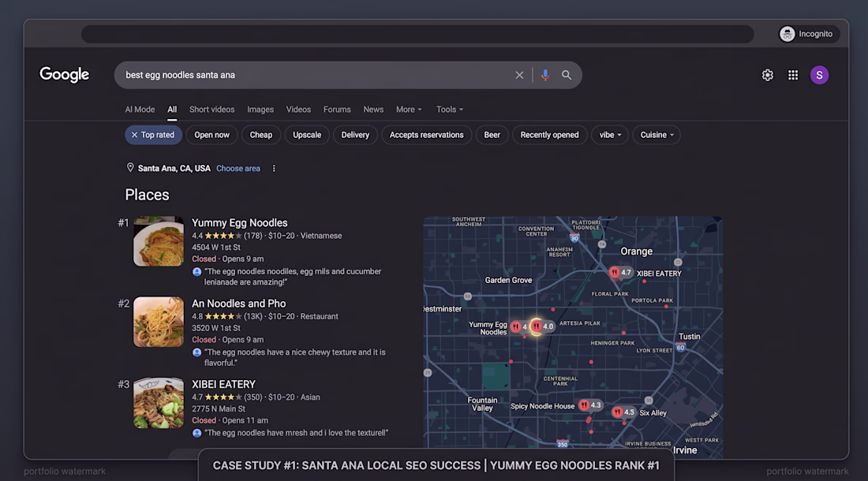
Task: Open Google settings gear icon
Action: tap(767, 75)
